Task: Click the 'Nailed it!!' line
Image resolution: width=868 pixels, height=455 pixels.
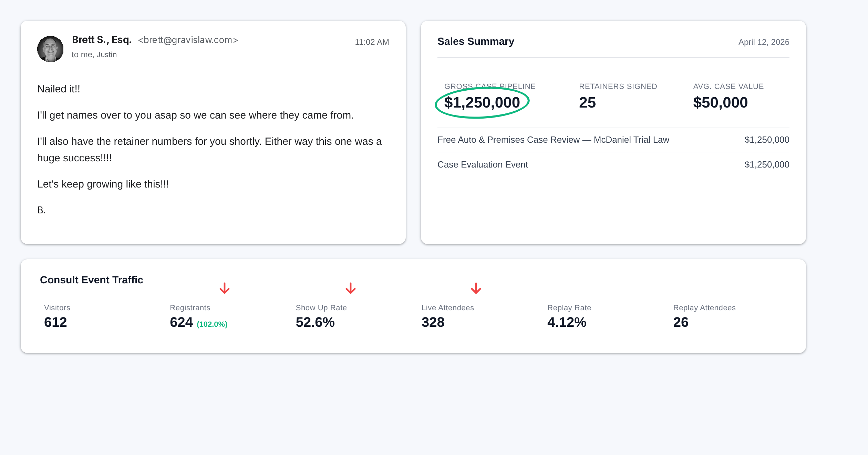Action: coord(59,89)
